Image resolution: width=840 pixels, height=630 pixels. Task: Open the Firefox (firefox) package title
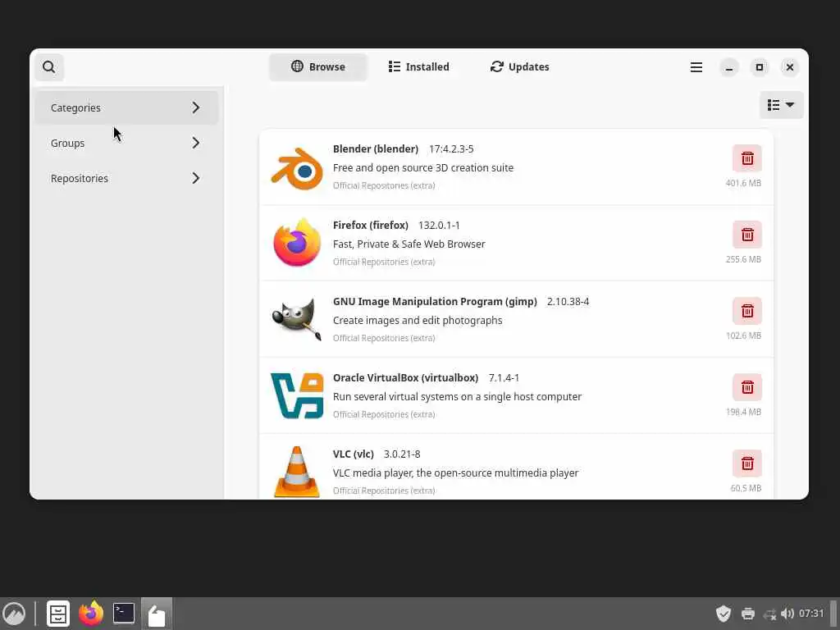tap(371, 226)
